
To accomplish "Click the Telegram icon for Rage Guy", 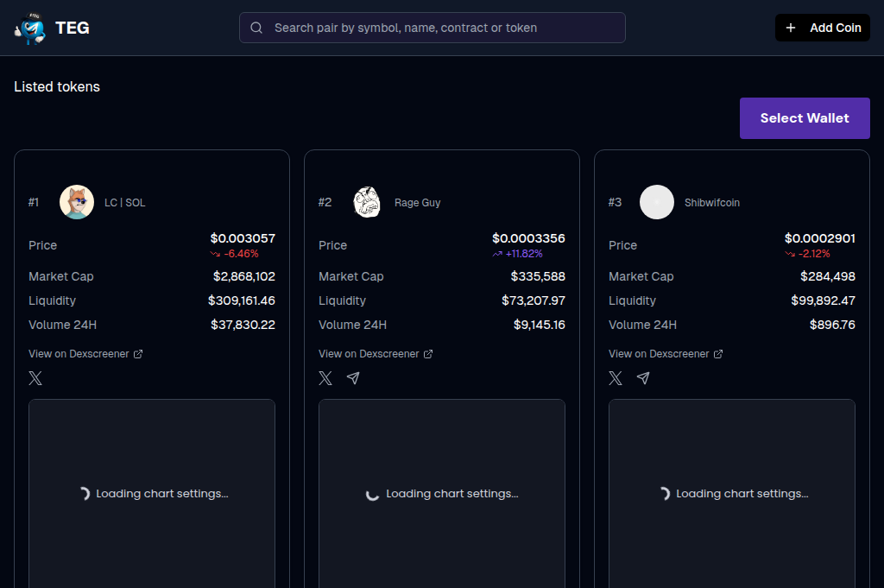I will pyautogui.click(x=353, y=378).
